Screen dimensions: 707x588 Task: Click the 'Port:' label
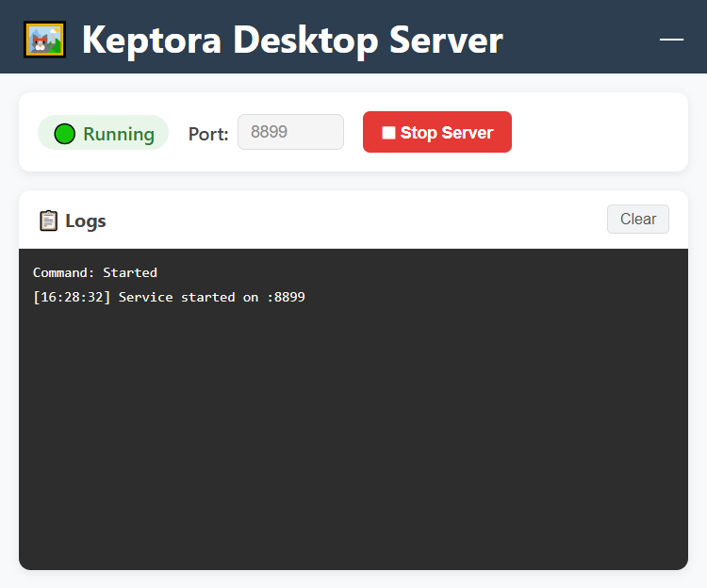(x=208, y=134)
